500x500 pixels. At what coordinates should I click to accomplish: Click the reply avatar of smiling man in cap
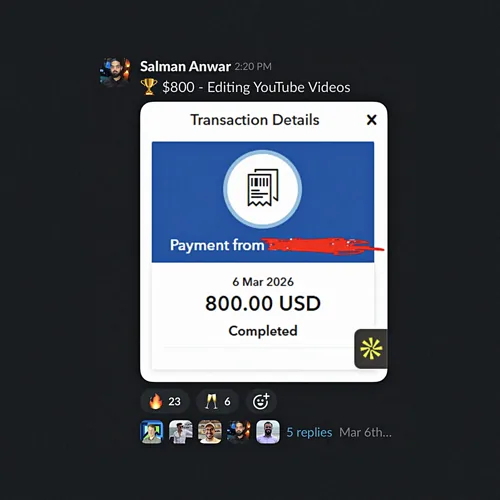pos(210,432)
